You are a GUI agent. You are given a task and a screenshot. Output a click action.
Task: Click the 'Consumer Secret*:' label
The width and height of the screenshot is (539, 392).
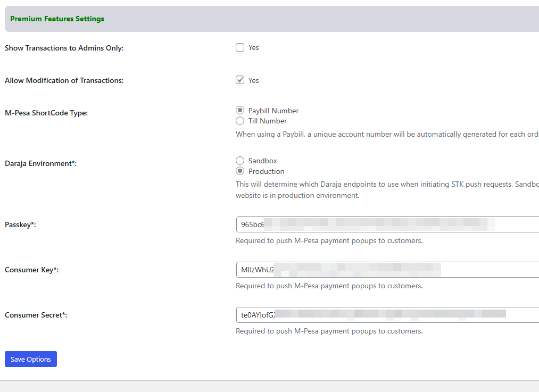(36, 315)
